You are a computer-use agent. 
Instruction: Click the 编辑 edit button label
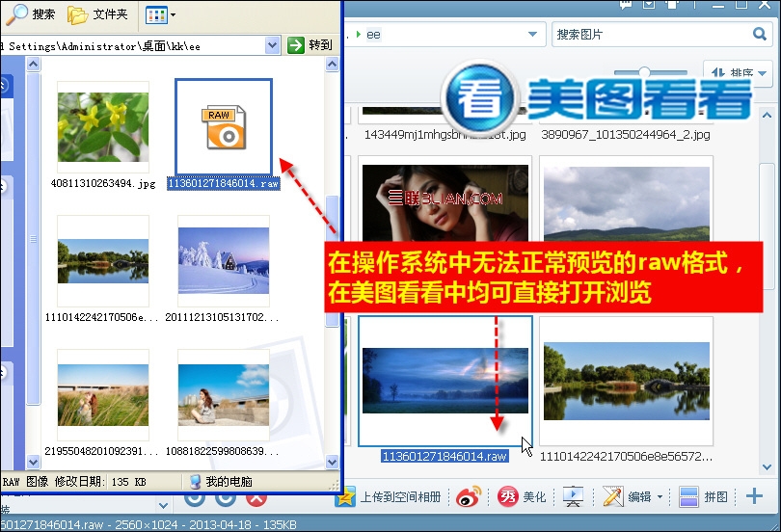[639, 497]
